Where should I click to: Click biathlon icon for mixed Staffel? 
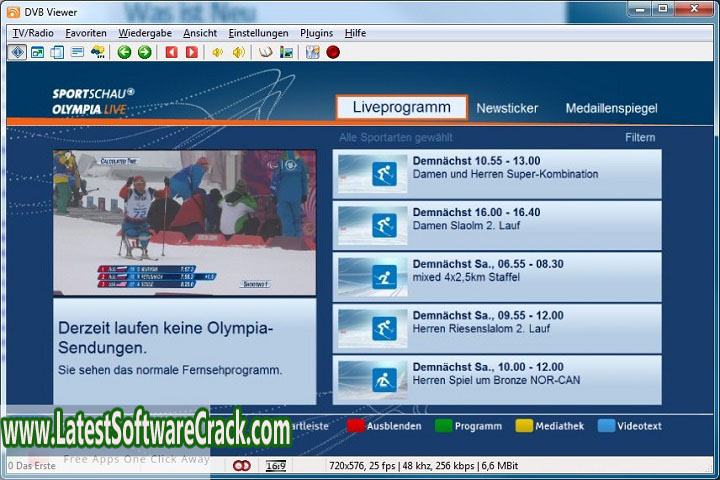pos(384,277)
